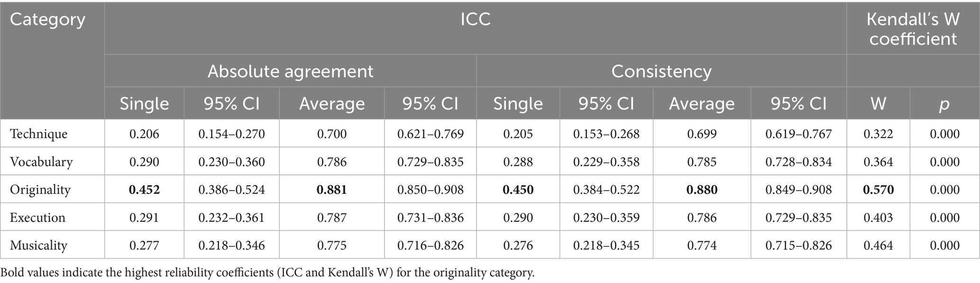Click the p column header
The width and height of the screenshot is (980, 283).
[x=944, y=103]
